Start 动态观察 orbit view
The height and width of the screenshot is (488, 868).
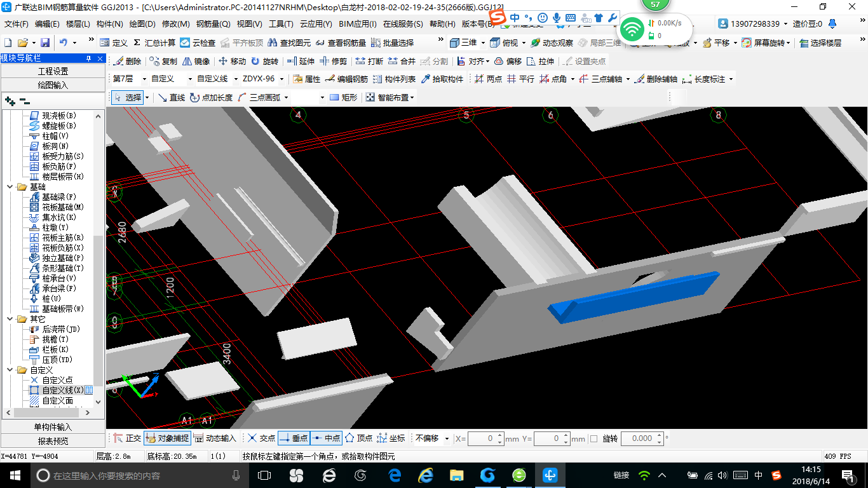click(x=552, y=43)
